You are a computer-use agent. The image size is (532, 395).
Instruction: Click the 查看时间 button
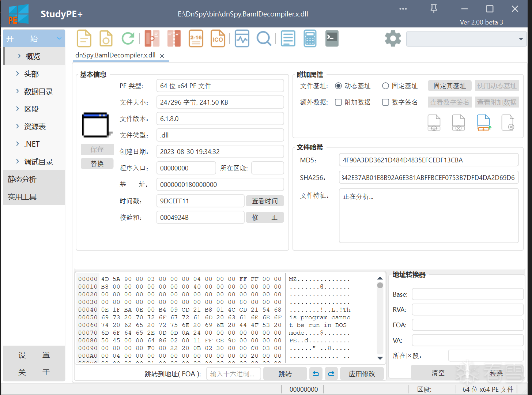(x=265, y=201)
